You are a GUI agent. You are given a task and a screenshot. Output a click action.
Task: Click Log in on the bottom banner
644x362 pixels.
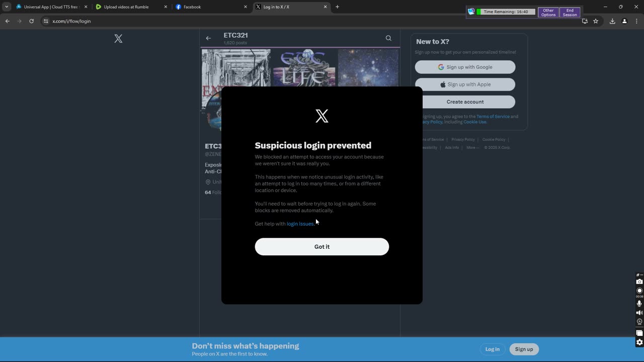pyautogui.click(x=493, y=349)
